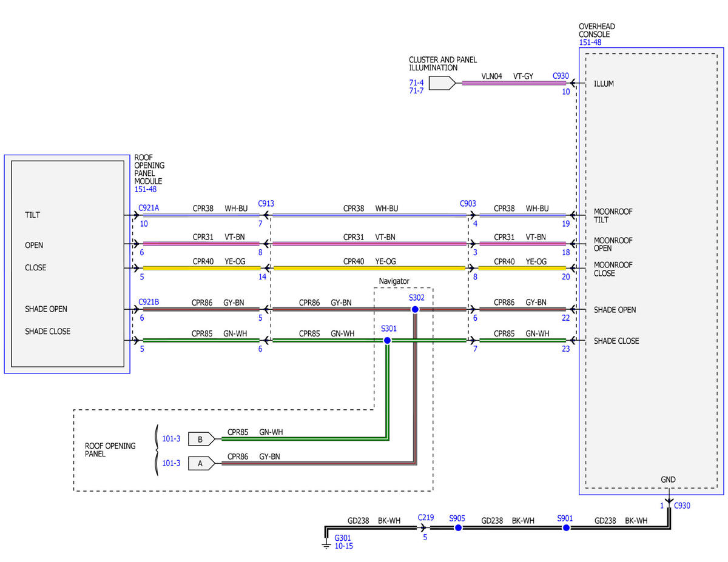728x562 pixels.
Task: Open the 101-3 reference beside connector B
Action: tap(171, 438)
